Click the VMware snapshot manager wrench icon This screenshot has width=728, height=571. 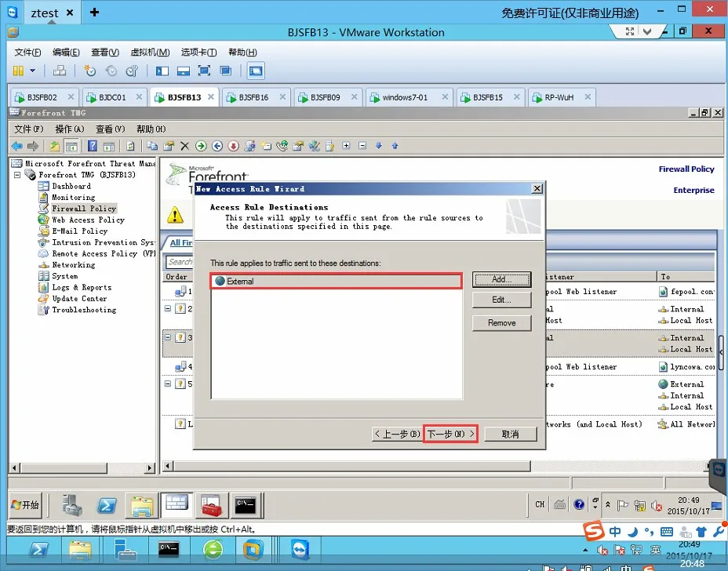pyautogui.click(x=132, y=71)
